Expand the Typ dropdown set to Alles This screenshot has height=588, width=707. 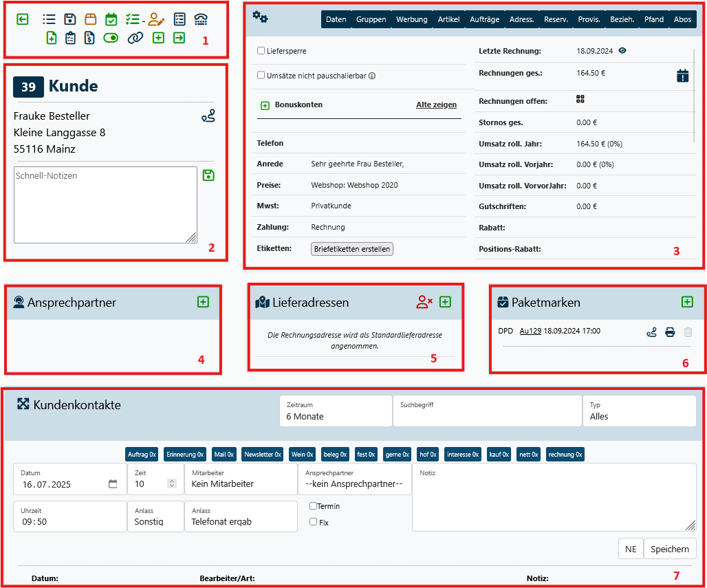(x=639, y=411)
